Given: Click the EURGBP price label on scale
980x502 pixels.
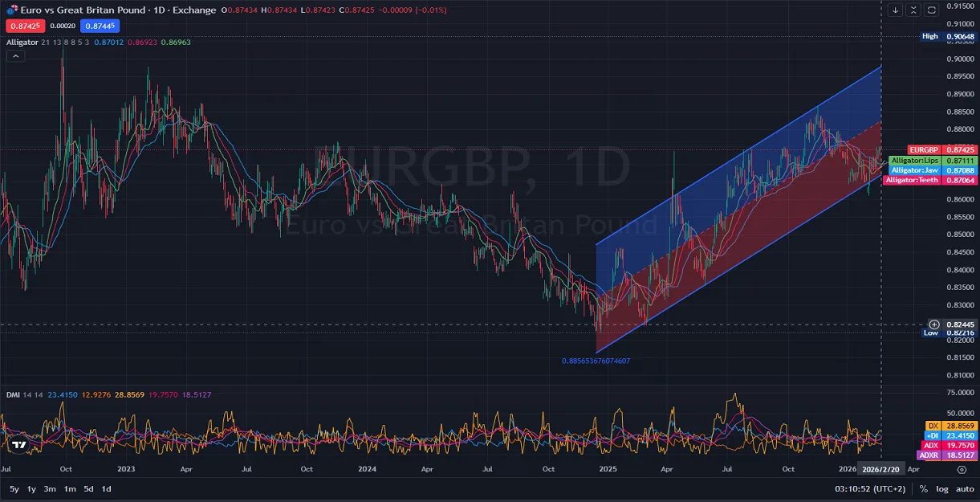Looking at the screenshot, I should [x=925, y=150].
